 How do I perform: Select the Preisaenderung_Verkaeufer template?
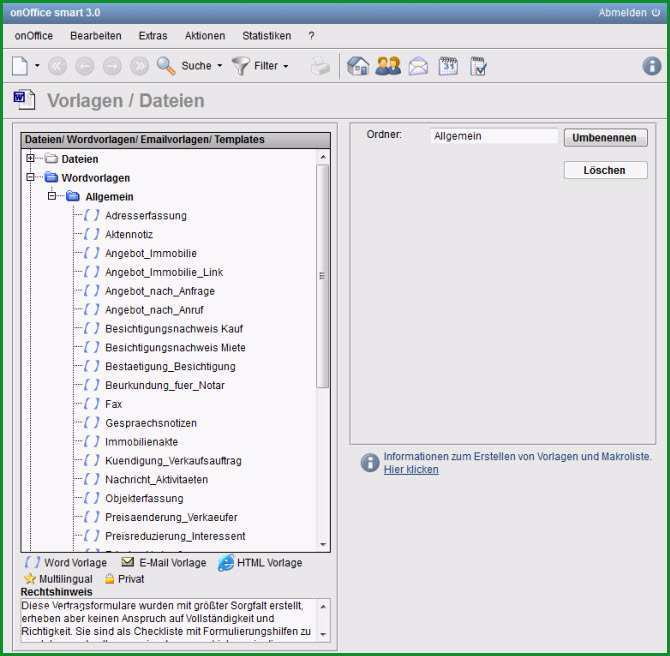pos(171,517)
